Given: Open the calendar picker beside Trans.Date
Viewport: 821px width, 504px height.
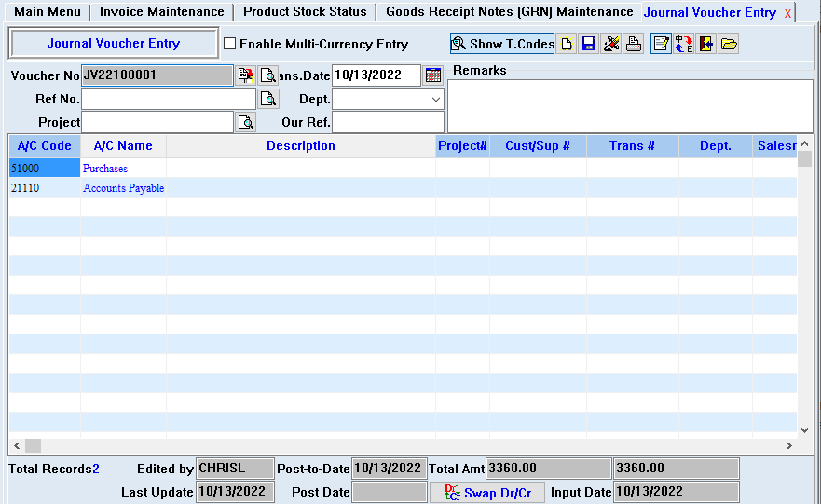Looking at the screenshot, I should coord(433,75).
